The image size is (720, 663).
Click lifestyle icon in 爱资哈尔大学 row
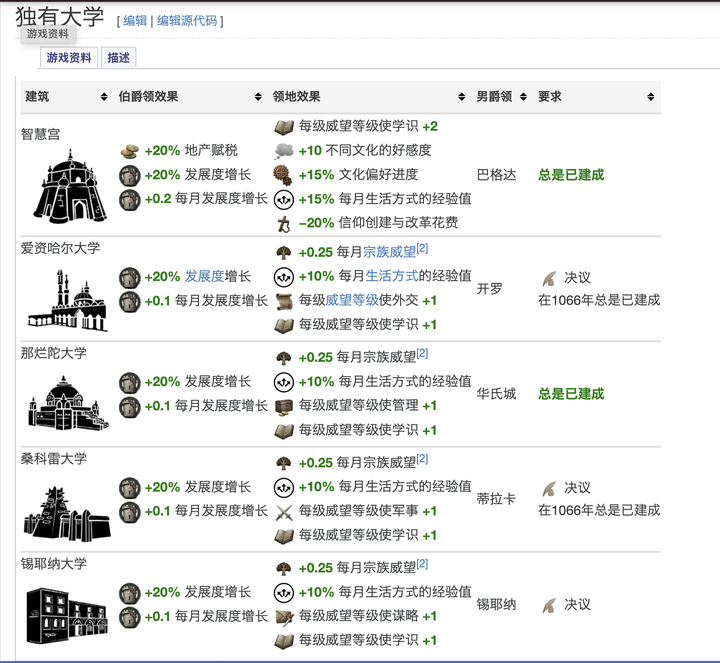pos(284,277)
